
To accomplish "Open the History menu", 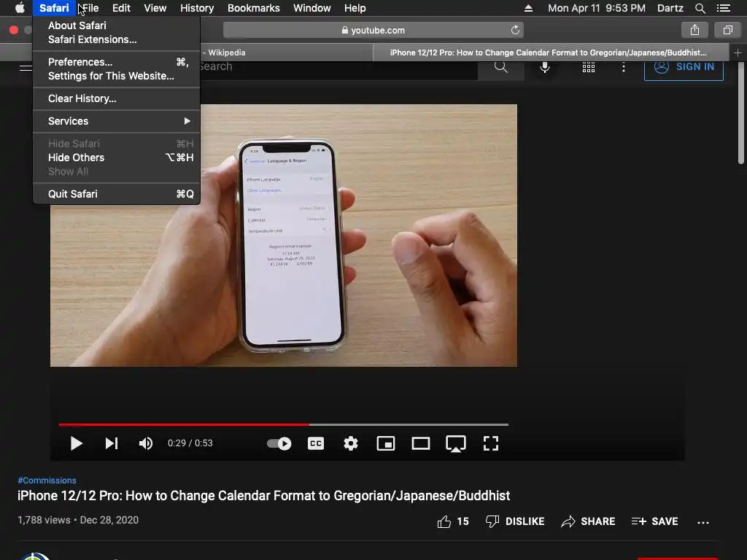I will [197, 8].
